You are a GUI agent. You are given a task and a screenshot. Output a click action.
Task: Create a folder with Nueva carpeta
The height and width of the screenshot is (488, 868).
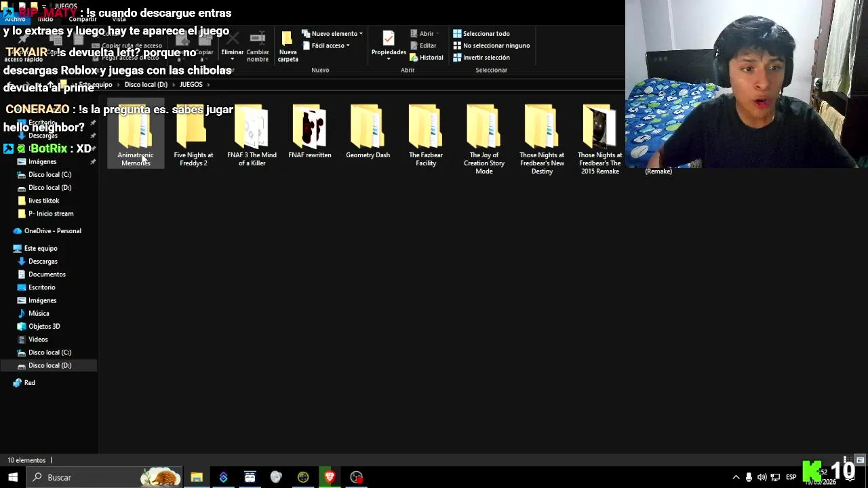coord(288,46)
